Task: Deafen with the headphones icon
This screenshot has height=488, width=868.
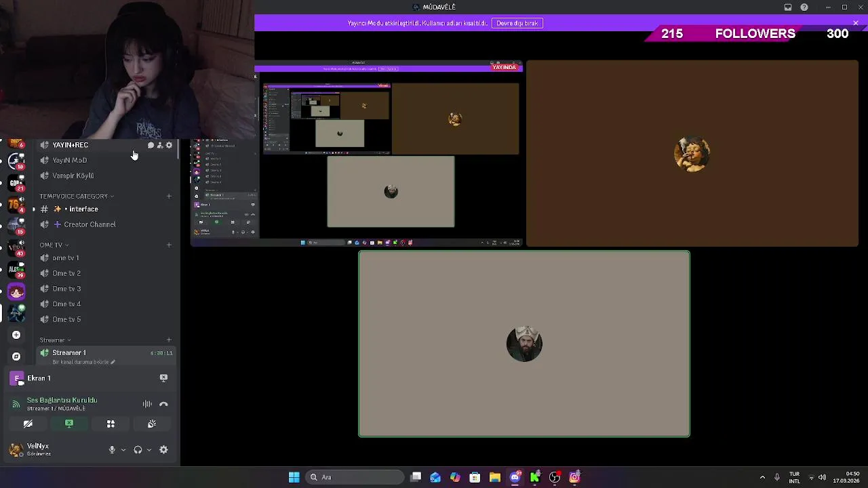Action: point(138,450)
